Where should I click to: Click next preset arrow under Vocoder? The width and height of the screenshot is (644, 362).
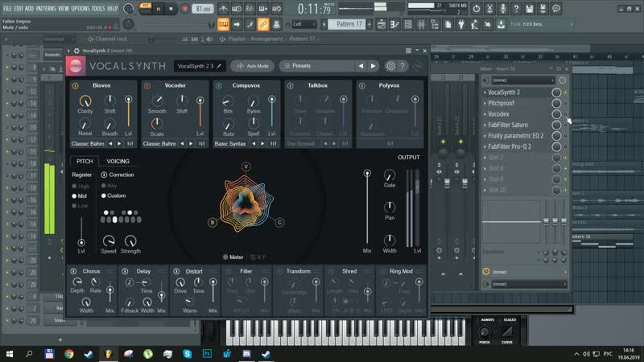pyautogui.click(x=191, y=144)
